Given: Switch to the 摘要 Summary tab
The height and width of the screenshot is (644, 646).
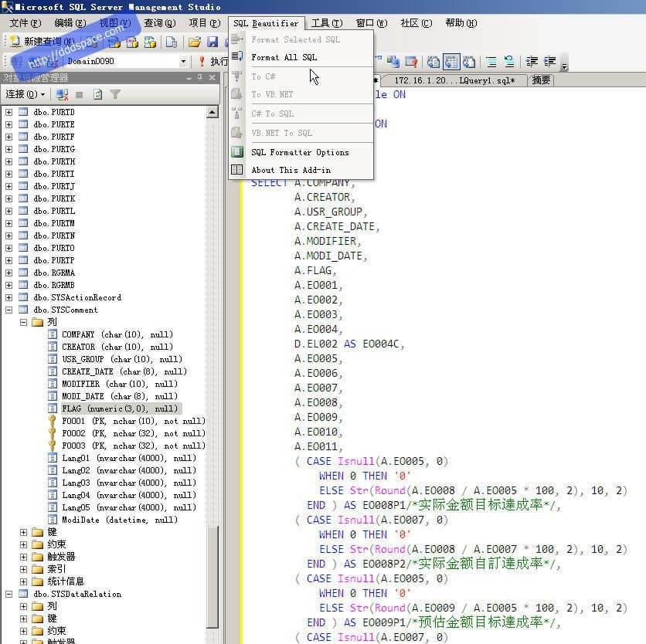Looking at the screenshot, I should [x=541, y=80].
